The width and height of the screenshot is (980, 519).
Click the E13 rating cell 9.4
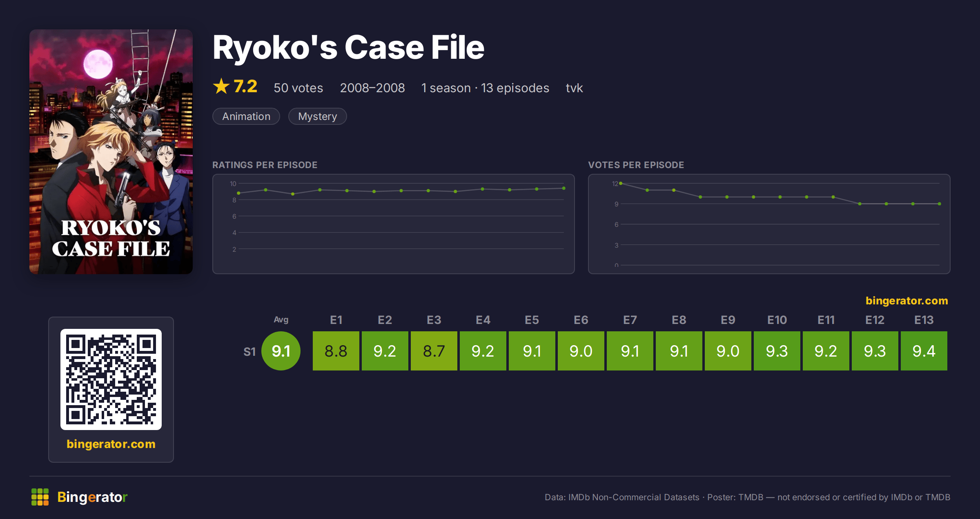[924, 351]
